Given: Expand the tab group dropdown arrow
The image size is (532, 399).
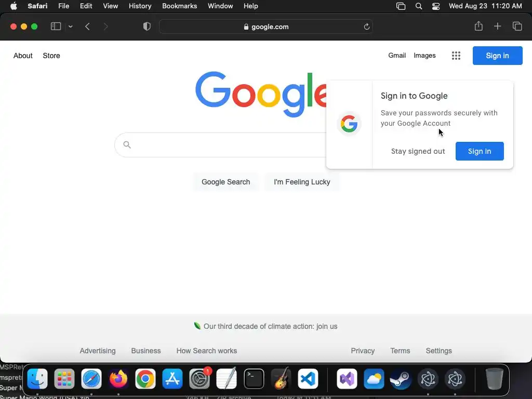Looking at the screenshot, I should point(70,26).
